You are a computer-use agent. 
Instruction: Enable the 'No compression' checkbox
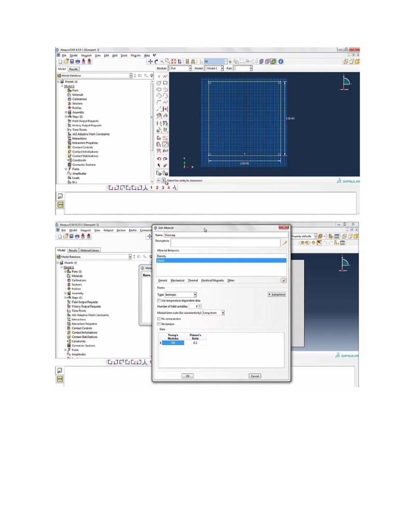tap(159, 319)
